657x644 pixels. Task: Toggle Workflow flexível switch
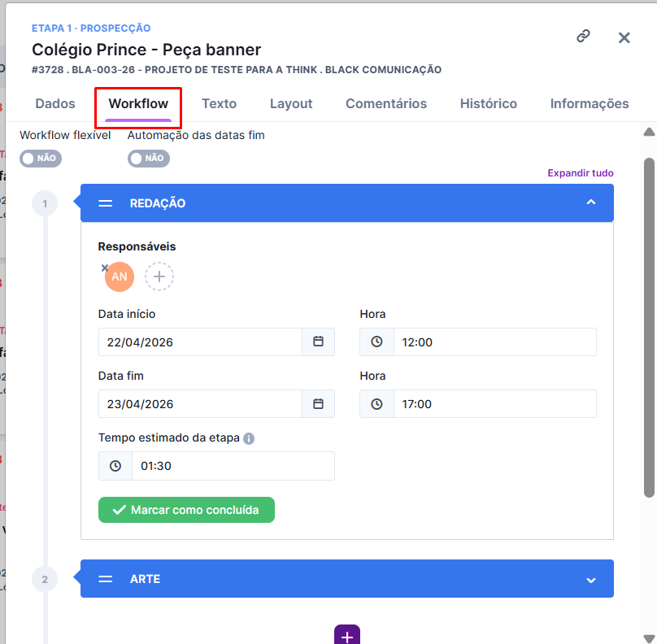(41, 159)
